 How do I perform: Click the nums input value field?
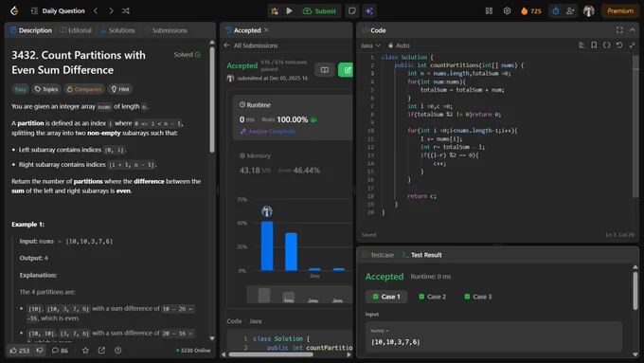[493, 336]
